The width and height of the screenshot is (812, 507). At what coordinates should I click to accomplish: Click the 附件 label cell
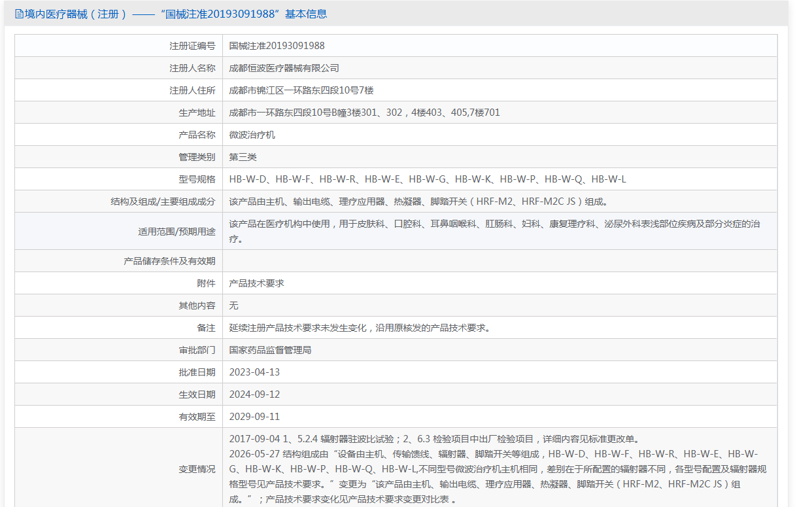coord(119,283)
